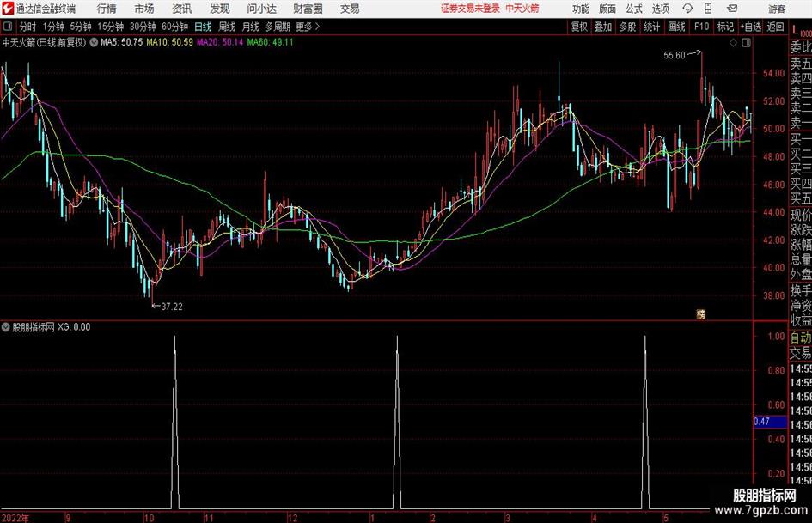The width and height of the screenshot is (812, 523).
Task: Open the 功能 menu
Action: [581, 9]
